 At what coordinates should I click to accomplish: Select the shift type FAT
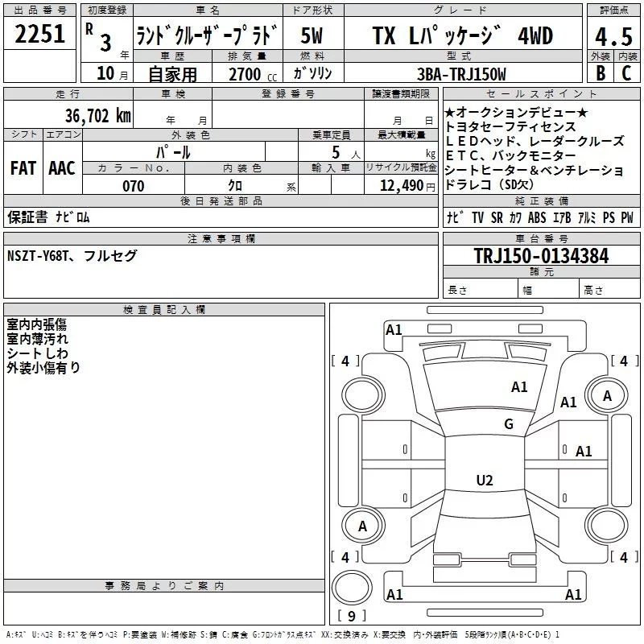click(23, 168)
